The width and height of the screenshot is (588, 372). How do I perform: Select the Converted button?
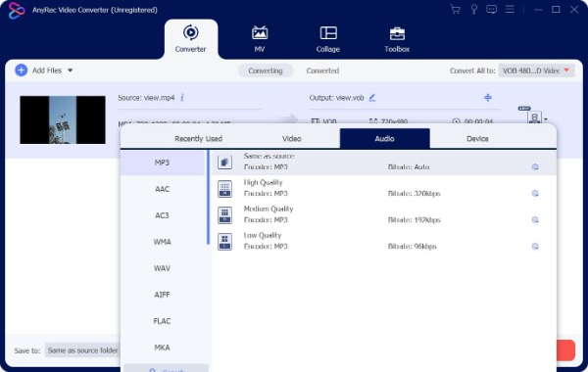coord(322,70)
